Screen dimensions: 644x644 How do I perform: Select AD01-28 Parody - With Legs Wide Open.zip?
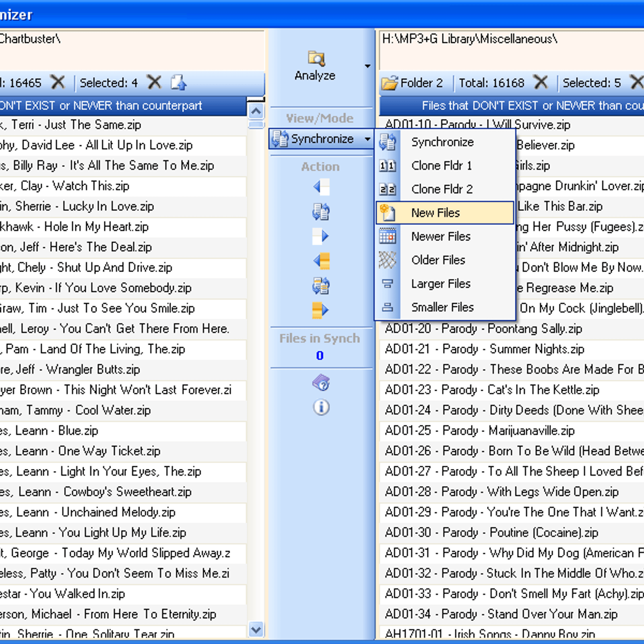click(512, 492)
